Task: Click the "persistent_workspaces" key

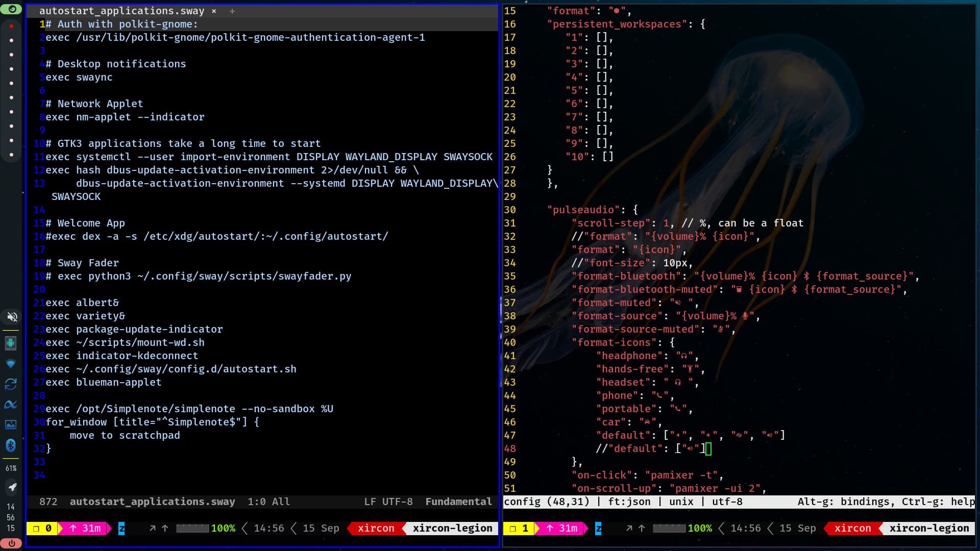Action: click(617, 24)
